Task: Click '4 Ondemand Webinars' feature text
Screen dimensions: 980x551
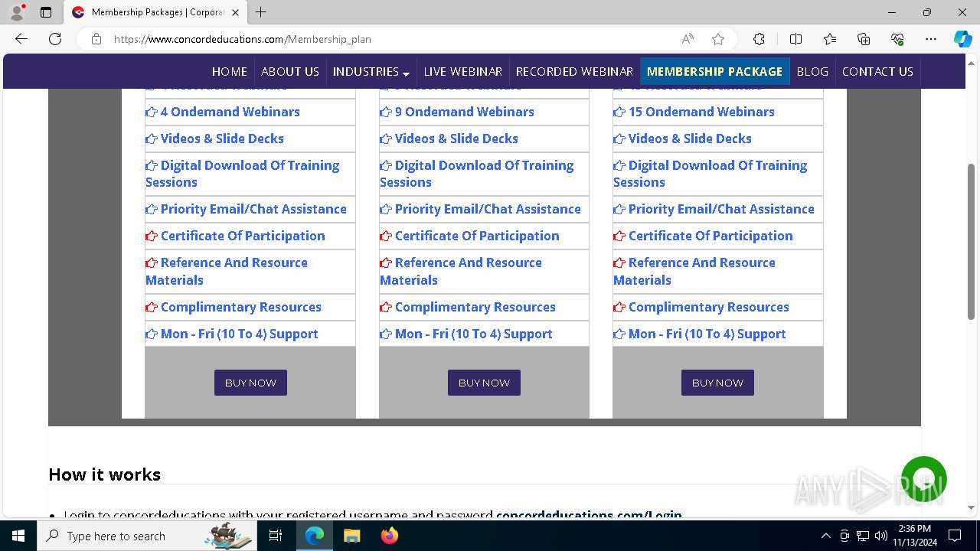Action: (x=230, y=112)
